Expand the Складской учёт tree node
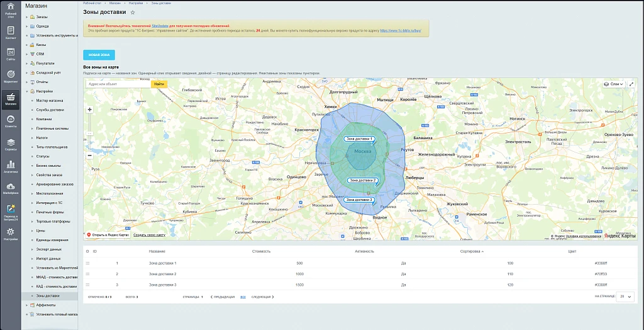 coord(27,73)
